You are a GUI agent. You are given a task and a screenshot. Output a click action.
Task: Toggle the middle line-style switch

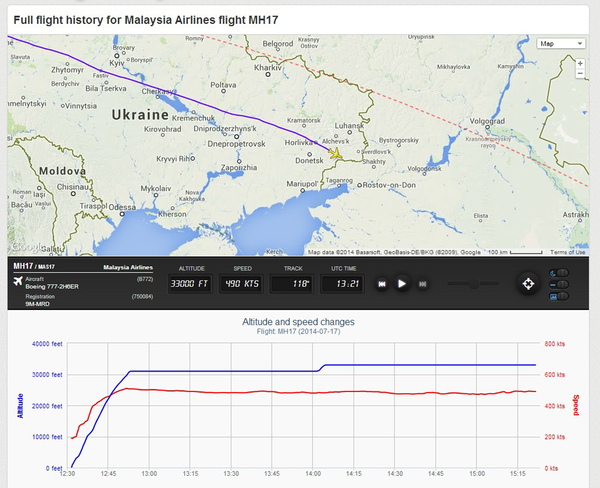click(559, 285)
